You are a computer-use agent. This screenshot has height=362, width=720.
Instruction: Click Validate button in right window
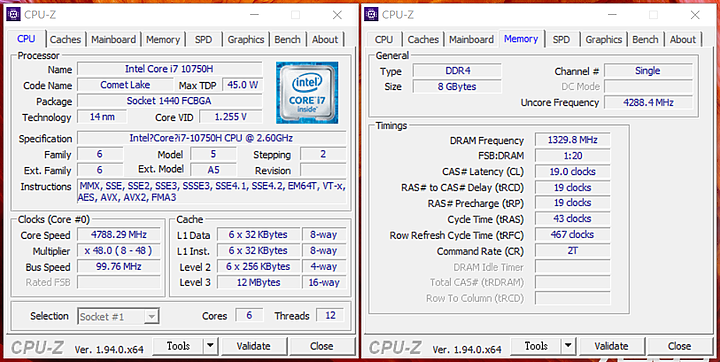coord(611,346)
